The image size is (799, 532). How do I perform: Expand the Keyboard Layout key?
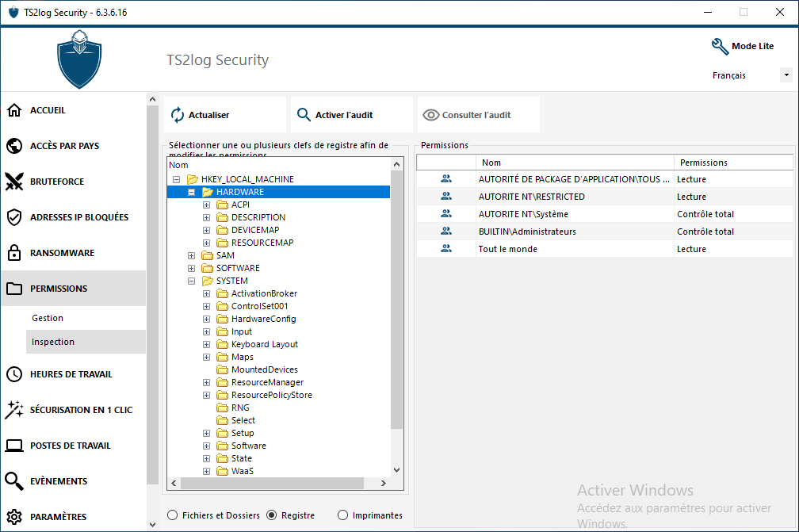[206, 344]
